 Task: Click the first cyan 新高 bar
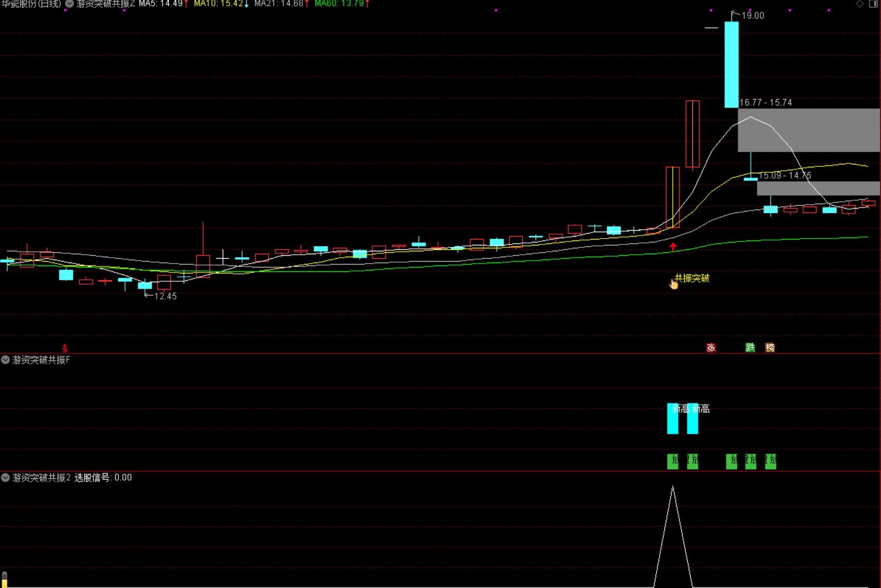click(672, 419)
